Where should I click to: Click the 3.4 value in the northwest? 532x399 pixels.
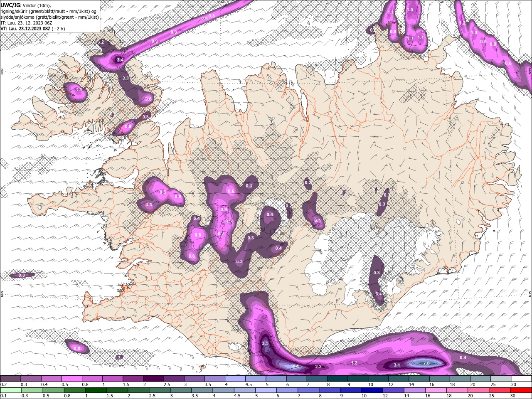[120, 60]
